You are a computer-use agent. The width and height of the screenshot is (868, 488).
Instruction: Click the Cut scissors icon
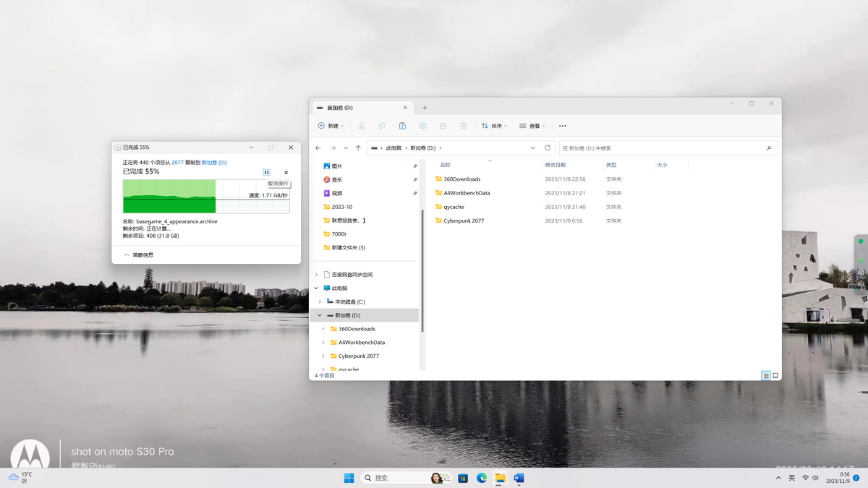[x=362, y=126]
